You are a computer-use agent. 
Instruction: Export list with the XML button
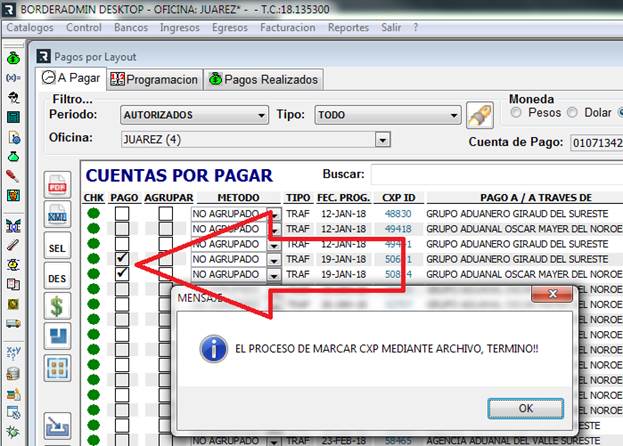(x=57, y=215)
